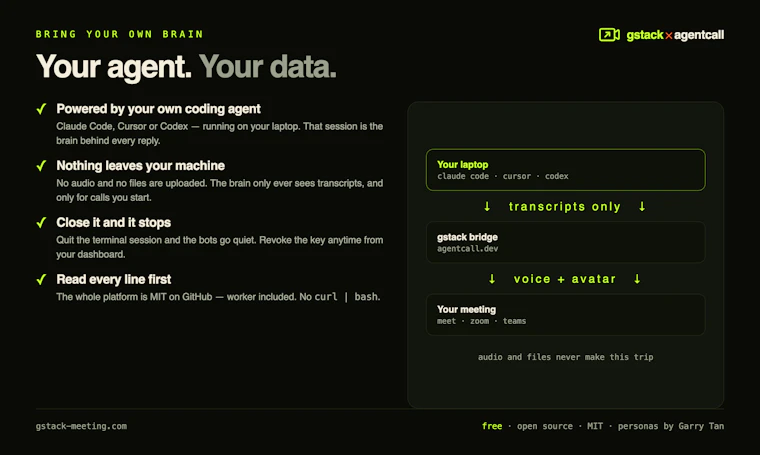Viewport: 760px width, 455px height.
Task: Click the BRING YOUR OWN BRAIN eyebrow text
Action: 119,34
